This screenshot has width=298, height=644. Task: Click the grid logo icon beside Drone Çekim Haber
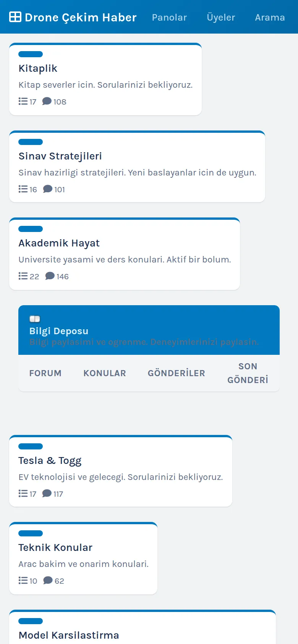[15, 17]
